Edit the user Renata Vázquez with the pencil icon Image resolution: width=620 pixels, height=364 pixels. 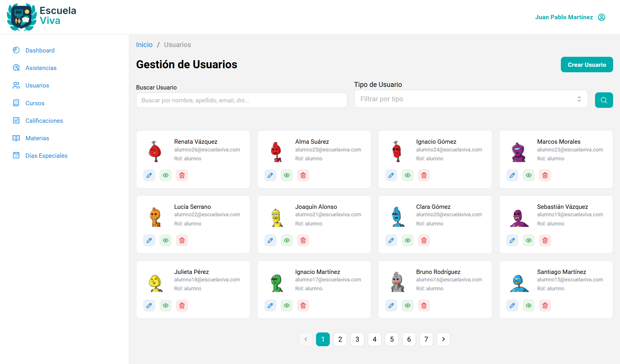click(149, 175)
